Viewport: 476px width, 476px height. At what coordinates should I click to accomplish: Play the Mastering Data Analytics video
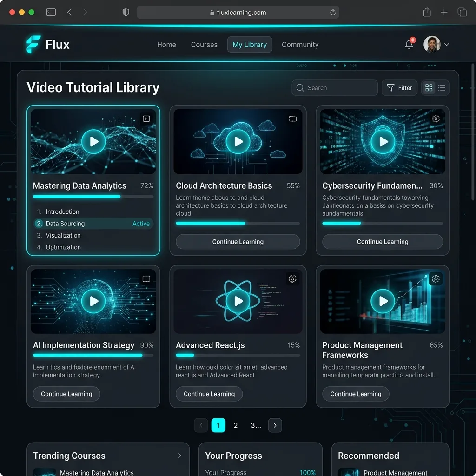(93, 141)
